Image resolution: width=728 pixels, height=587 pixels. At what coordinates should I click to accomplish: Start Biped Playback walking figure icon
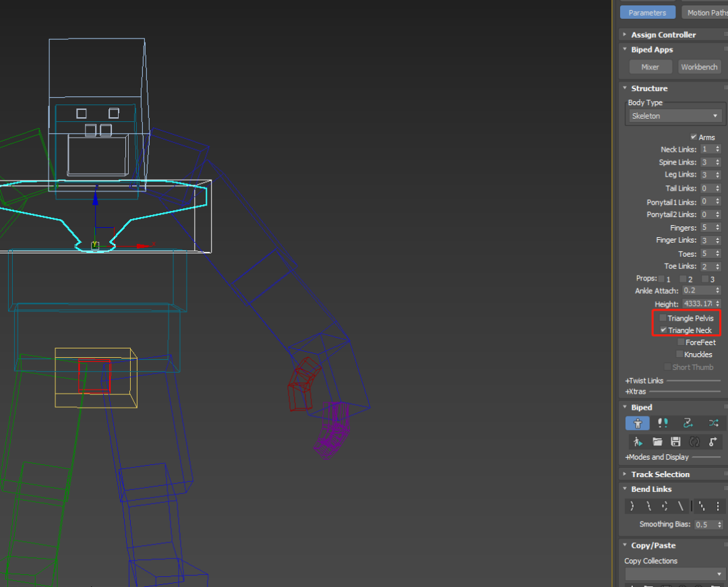tap(638, 441)
